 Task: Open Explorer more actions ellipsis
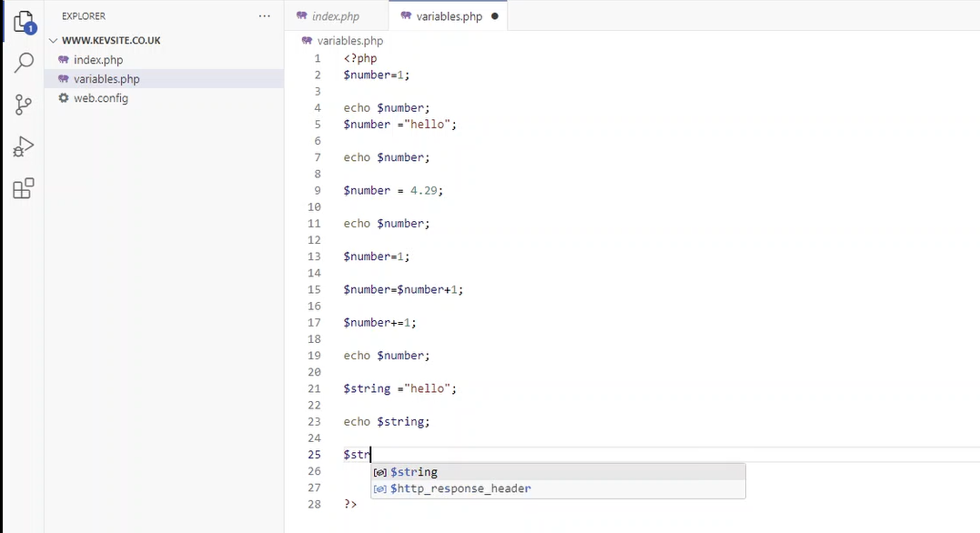[265, 16]
